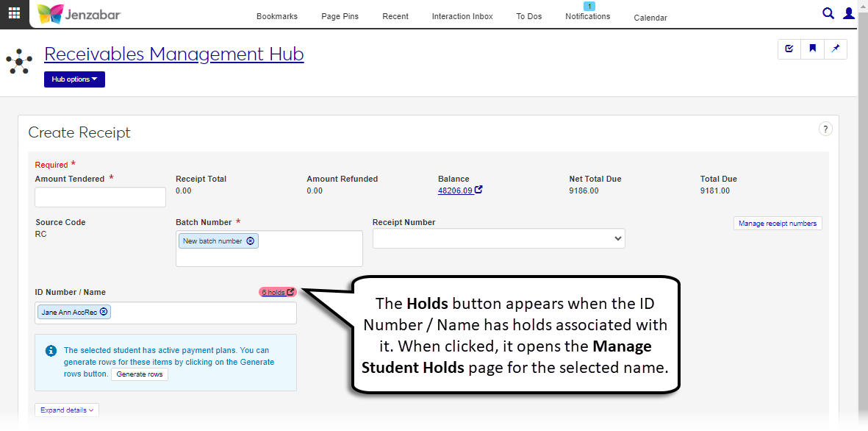The height and width of the screenshot is (431, 868).
Task: Open the Interaction Inbox menu
Action: pos(462,16)
